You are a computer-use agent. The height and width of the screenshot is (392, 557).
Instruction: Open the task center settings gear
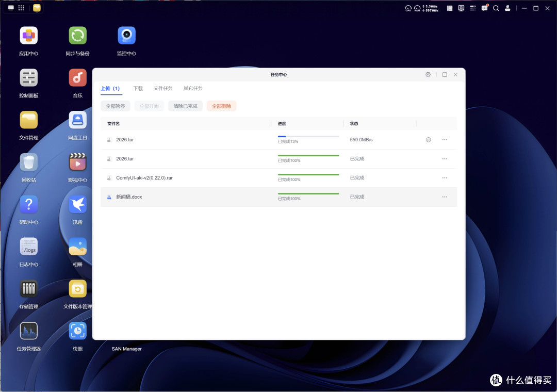pos(428,75)
